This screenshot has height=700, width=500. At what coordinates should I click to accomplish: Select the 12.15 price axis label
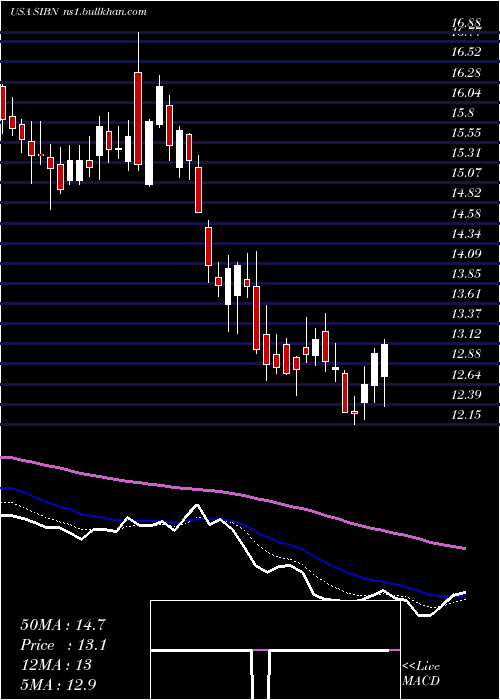pyautogui.click(x=466, y=415)
